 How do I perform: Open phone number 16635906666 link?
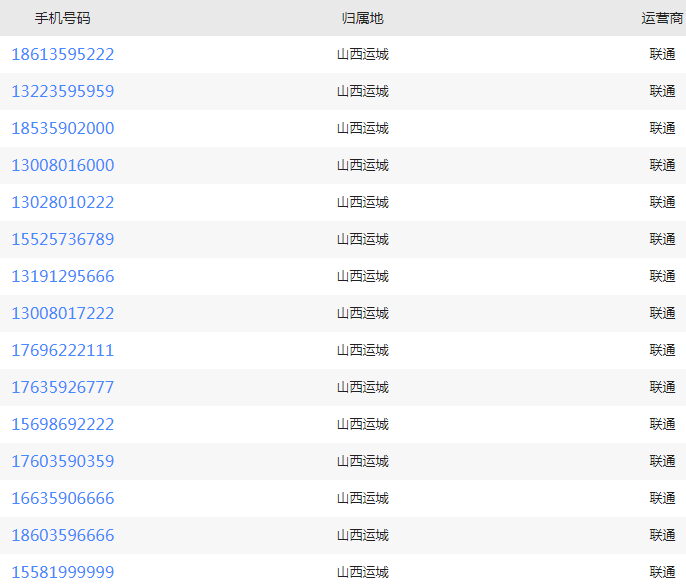coord(63,498)
